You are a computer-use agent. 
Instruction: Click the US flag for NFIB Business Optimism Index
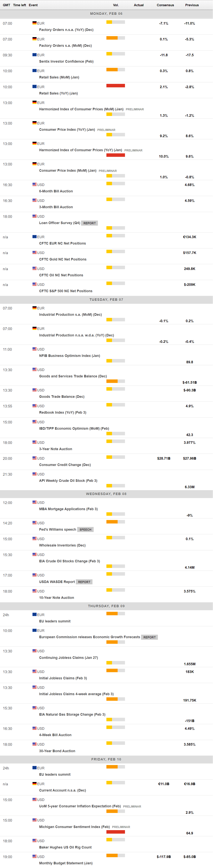click(x=34, y=349)
